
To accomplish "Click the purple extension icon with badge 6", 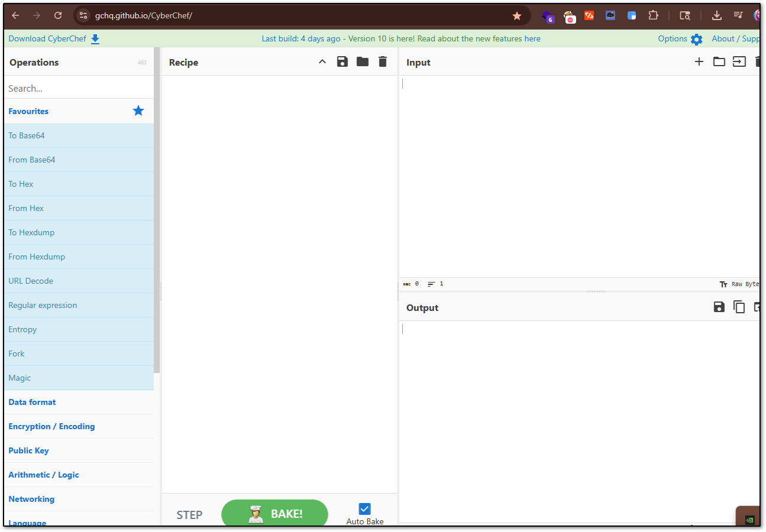I will [x=548, y=17].
